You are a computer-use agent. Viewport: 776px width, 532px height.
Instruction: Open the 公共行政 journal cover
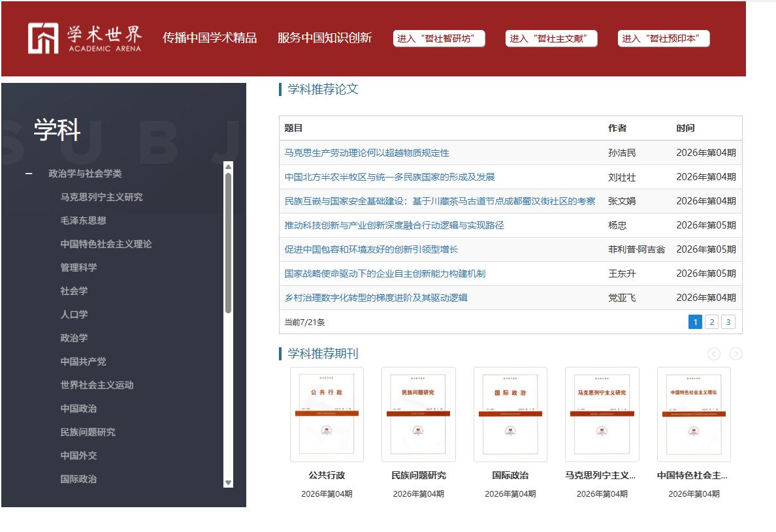click(327, 415)
